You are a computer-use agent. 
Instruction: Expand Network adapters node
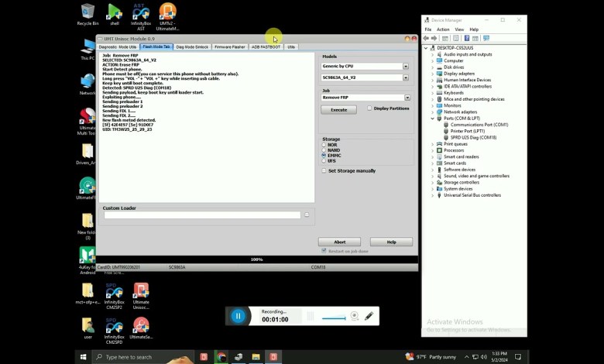(x=432, y=112)
